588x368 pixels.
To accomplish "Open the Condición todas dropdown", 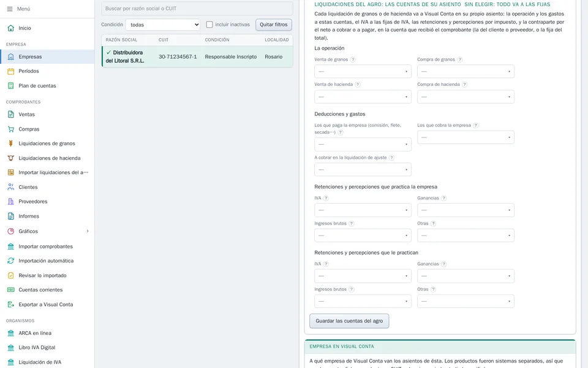I will (x=163, y=25).
